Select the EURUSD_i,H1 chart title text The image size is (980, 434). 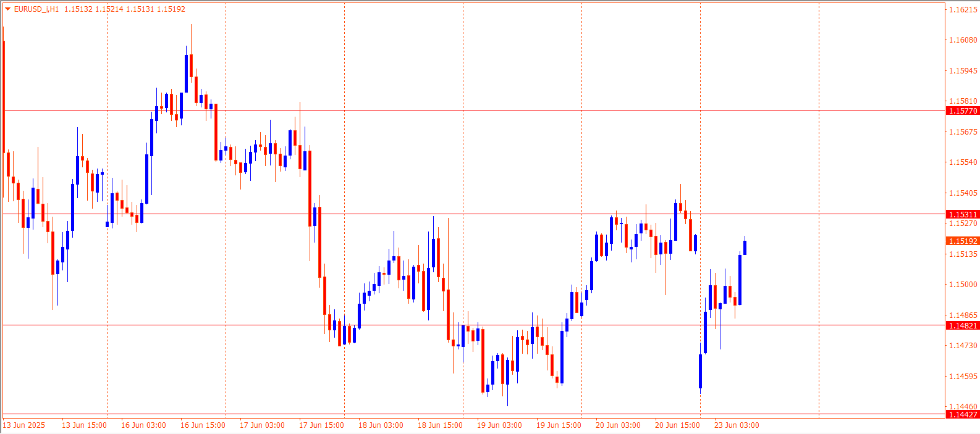[36, 9]
